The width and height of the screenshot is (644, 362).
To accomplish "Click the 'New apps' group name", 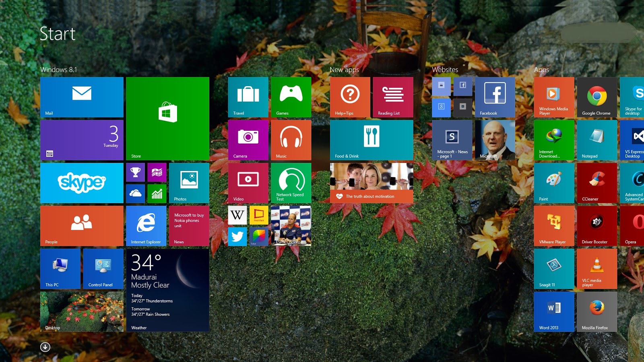I will click(x=344, y=70).
